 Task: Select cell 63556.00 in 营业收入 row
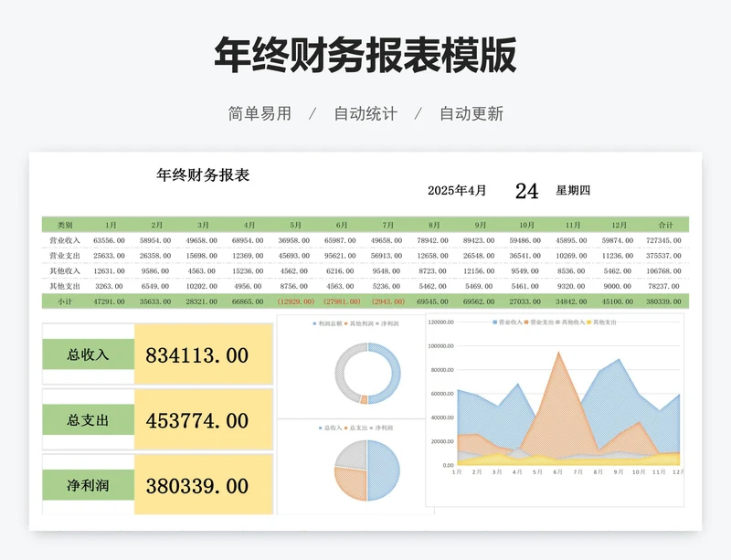tap(109, 240)
